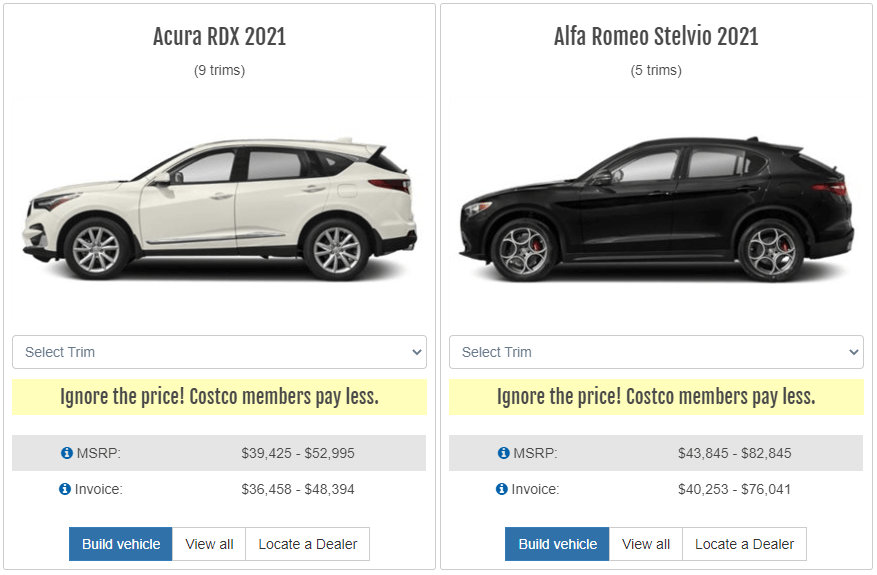Click View all under Acura RDX

[209, 544]
